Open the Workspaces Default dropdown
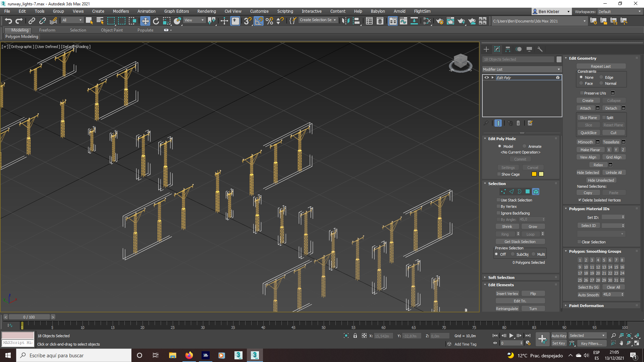 (619, 11)
